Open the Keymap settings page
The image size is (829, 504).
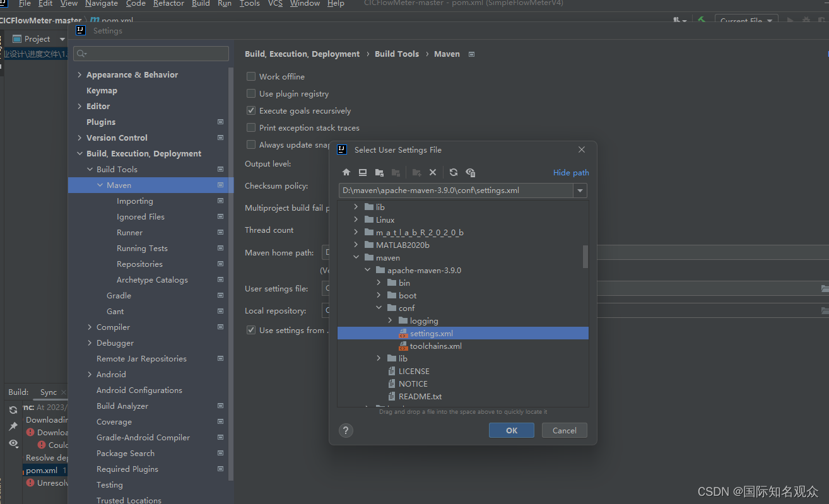[x=102, y=90]
